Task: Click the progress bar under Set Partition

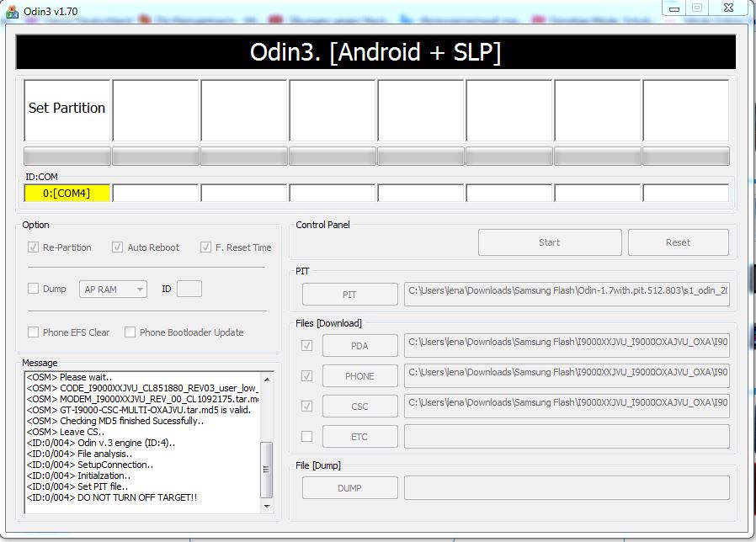Action: click(67, 157)
